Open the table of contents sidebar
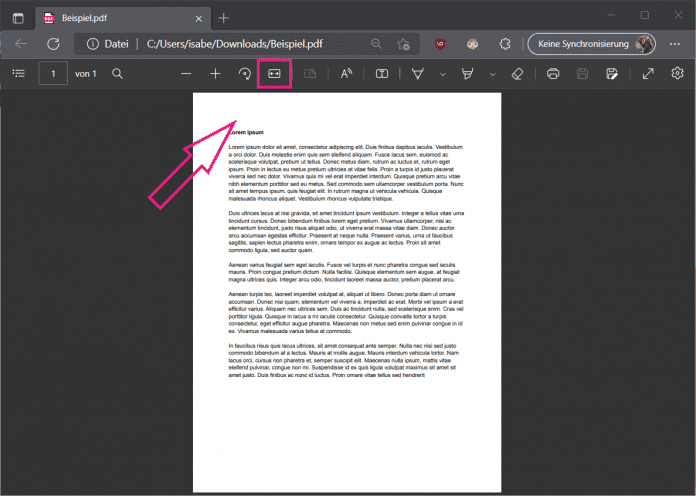The width and height of the screenshot is (696, 496). [19, 74]
